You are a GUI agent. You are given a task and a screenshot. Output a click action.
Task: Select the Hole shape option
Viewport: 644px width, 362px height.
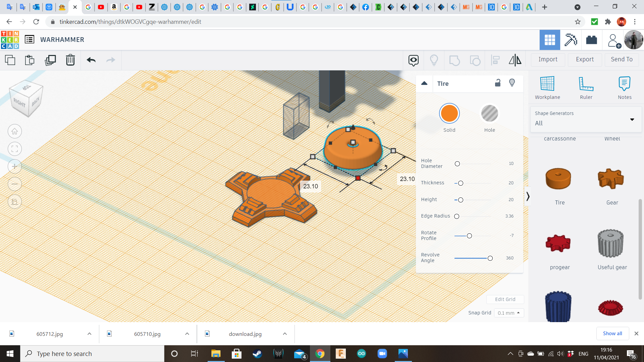(489, 114)
